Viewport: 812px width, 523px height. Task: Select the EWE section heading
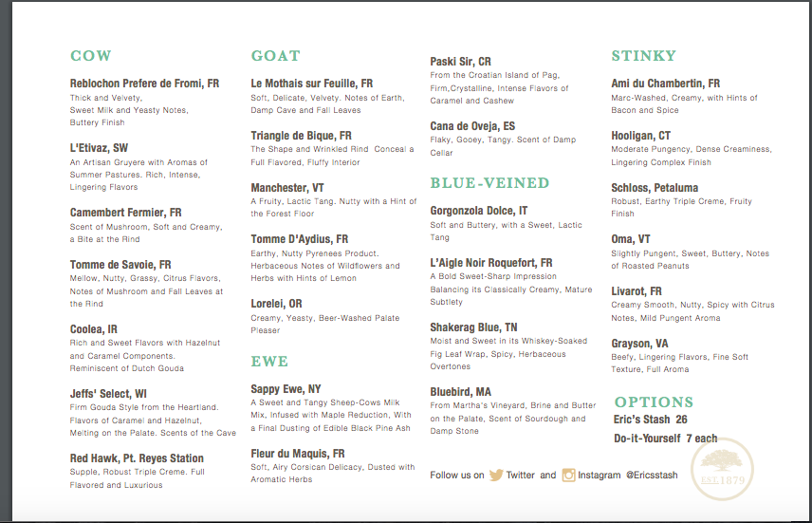(x=269, y=362)
